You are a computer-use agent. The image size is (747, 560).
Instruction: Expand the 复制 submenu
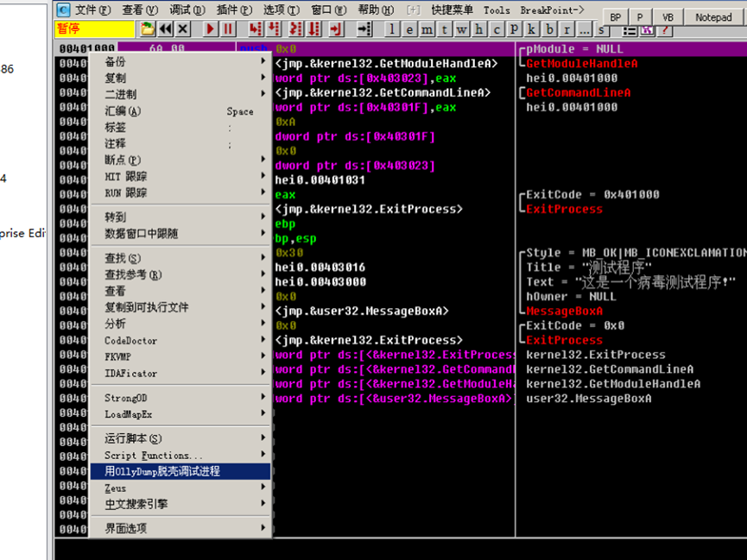pyautogui.click(x=180, y=78)
